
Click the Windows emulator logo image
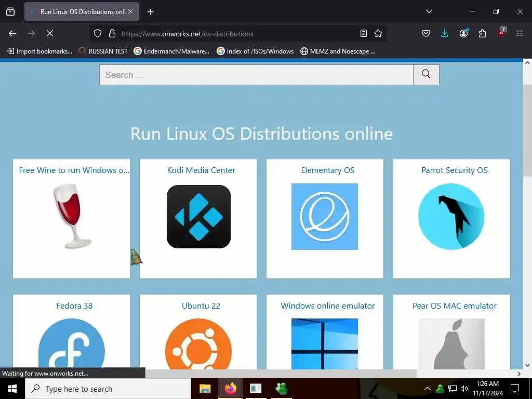(324, 344)
